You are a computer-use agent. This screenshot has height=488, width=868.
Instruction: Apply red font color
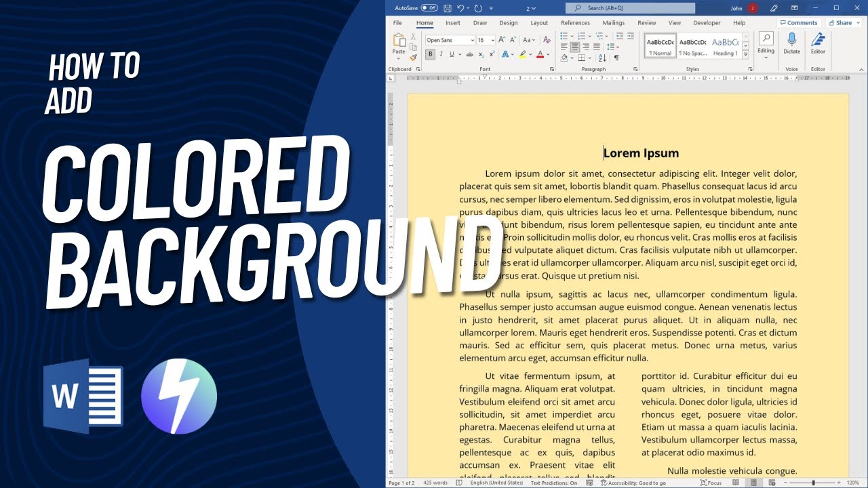540,54
